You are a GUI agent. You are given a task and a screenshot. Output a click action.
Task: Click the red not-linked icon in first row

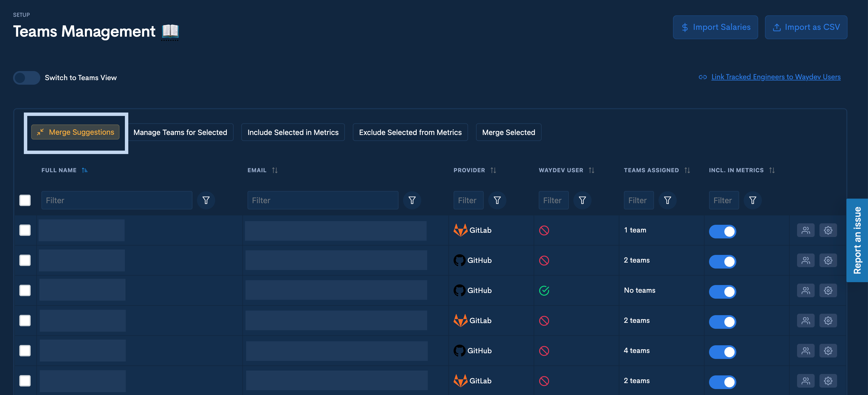[x=544, y=230]
